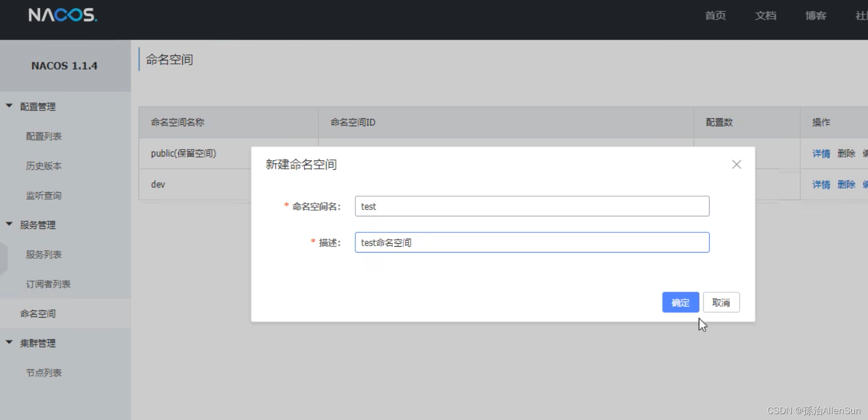Open 博客 in top navigation

(816, 16)
